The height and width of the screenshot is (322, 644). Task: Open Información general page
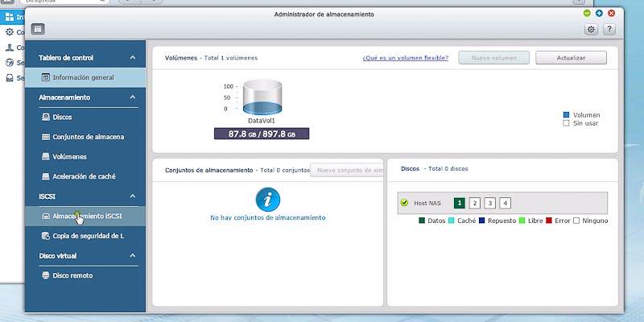(85, 77)
